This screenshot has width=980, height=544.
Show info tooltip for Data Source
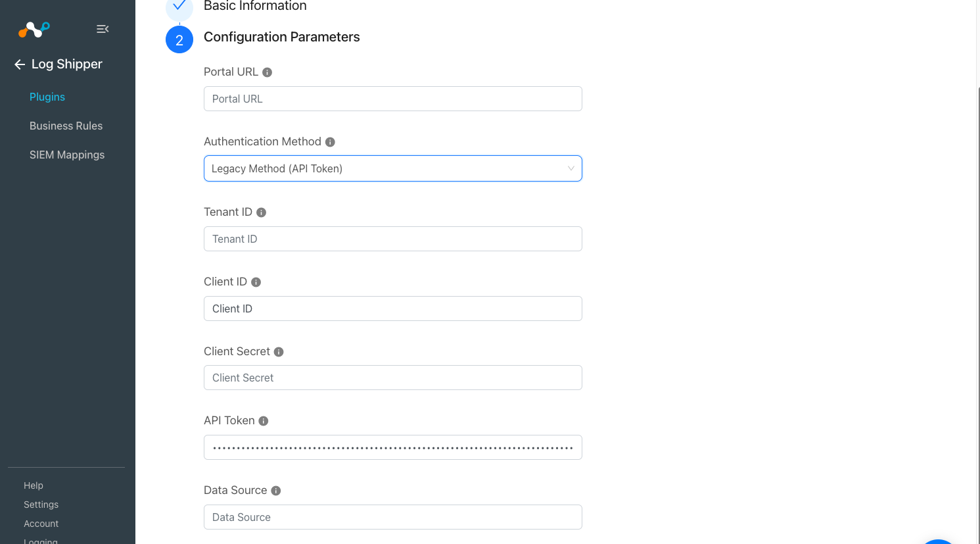click(275, 491)
